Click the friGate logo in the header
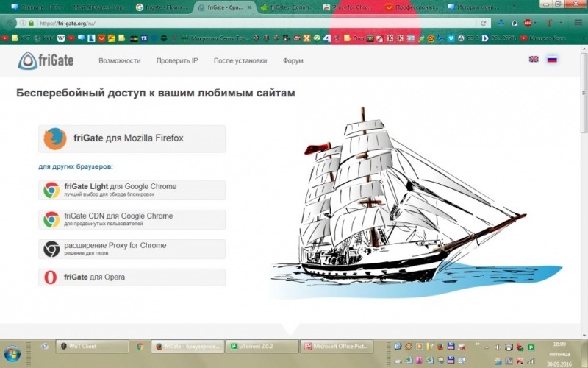This screenshot has height=368, width=588. pyautogui.click(x=47, y=60)
